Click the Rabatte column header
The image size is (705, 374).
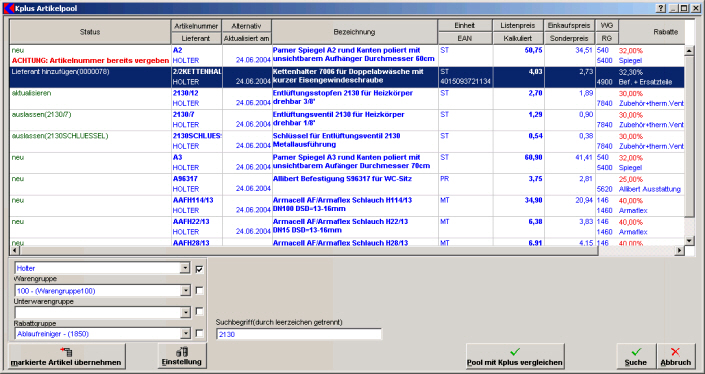coord(653,32)
